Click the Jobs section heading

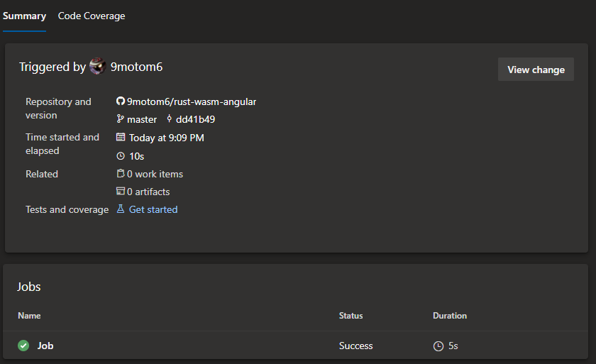click(x=29, y=287)
